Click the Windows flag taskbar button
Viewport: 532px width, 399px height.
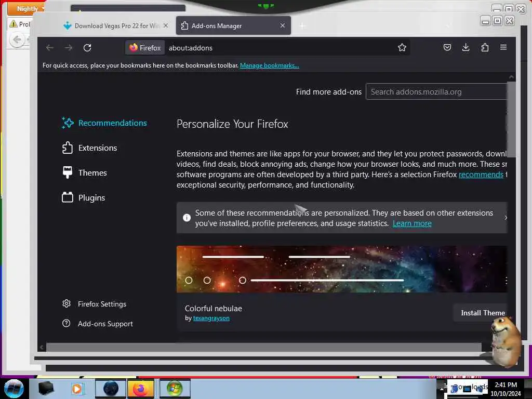[x=175, y=389]
